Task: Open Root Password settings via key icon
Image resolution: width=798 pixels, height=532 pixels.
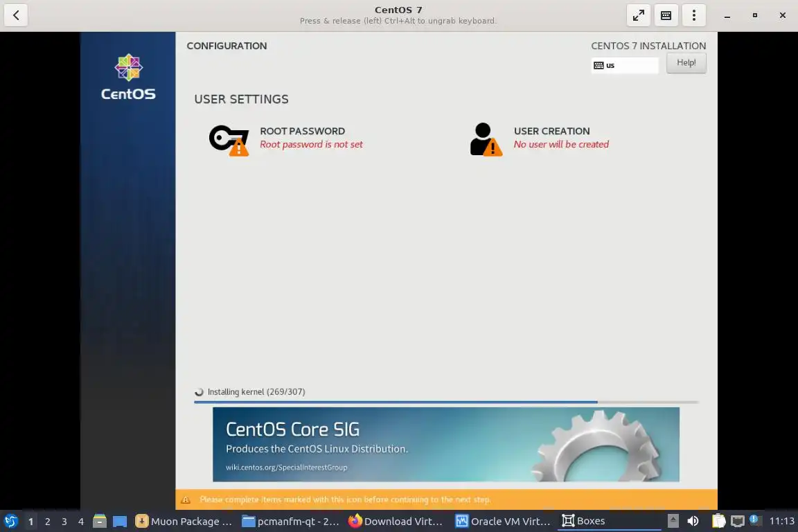Action: tap(229, 140)
